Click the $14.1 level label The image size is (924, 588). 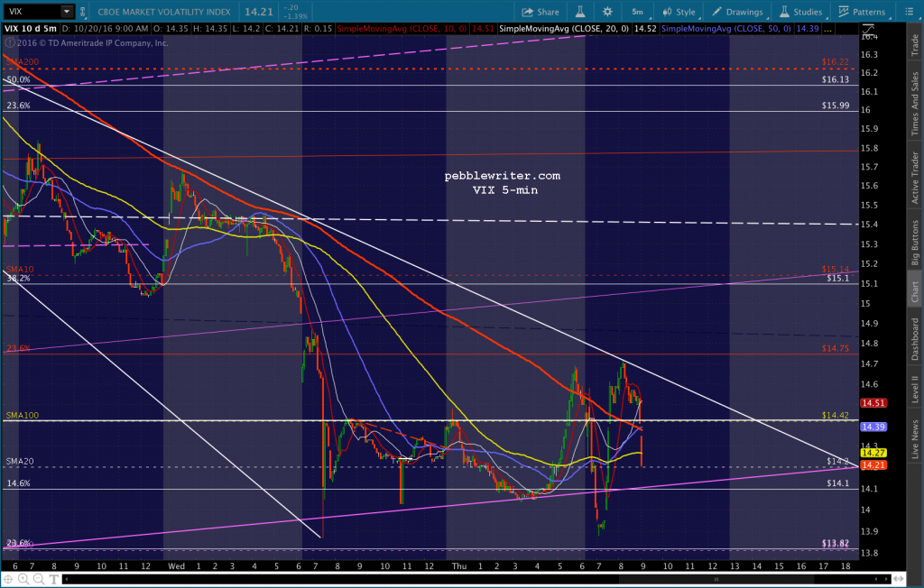click(x=838, y=483)
